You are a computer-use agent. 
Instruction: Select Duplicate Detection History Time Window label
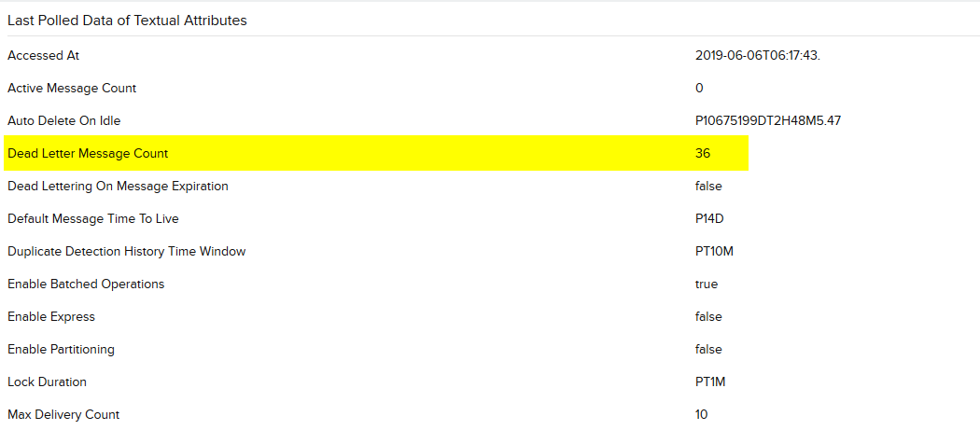point(126,251)
